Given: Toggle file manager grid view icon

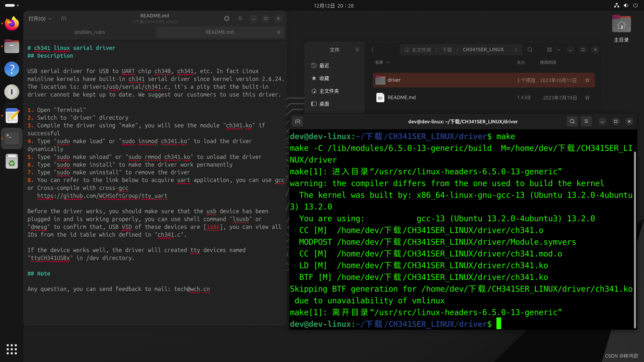Looking at the screenshot, I should coord(549,50).
